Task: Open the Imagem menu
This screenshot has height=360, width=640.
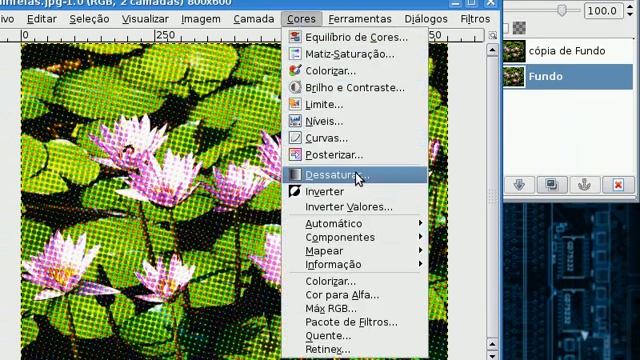Action: pyautogui.click(x=200, y=19)
